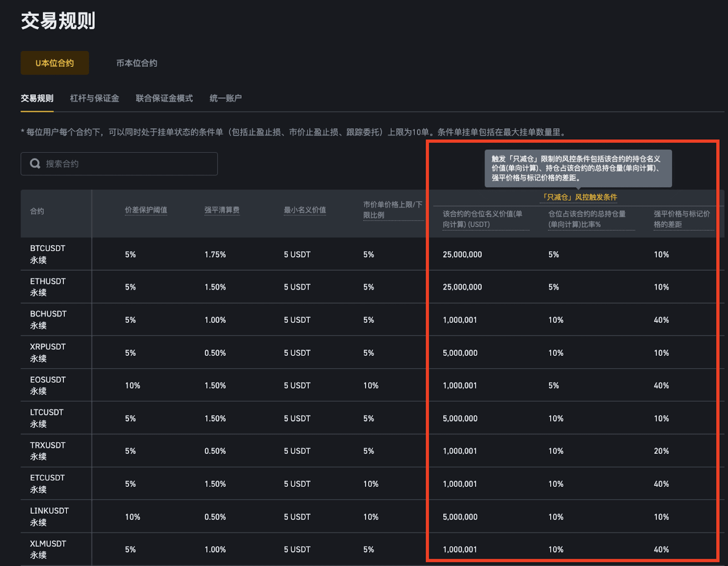The height and width of the screenshot is (566, 728).
Task: Click ETCUSDT's 10% market order ratio
Action: click(371, 484)
